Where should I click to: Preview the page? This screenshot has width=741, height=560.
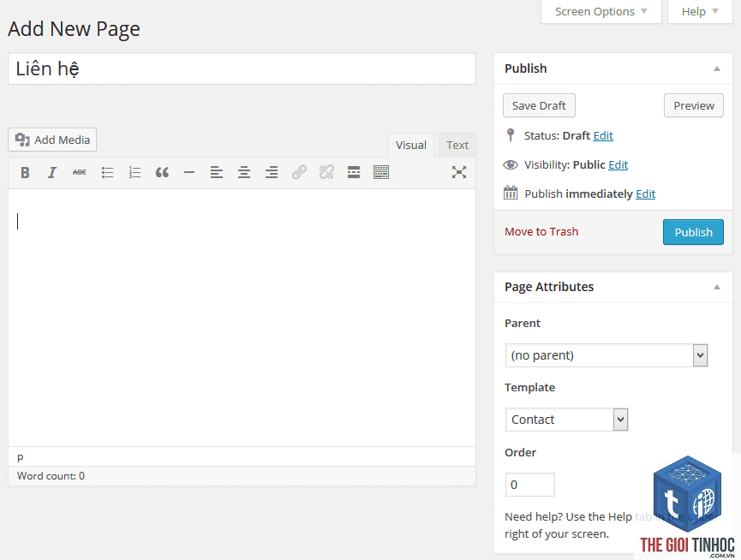click(694, 105)
